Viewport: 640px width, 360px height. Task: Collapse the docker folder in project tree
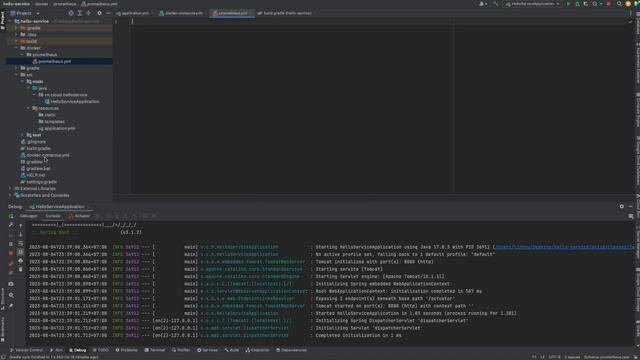(x=16, y=48)
